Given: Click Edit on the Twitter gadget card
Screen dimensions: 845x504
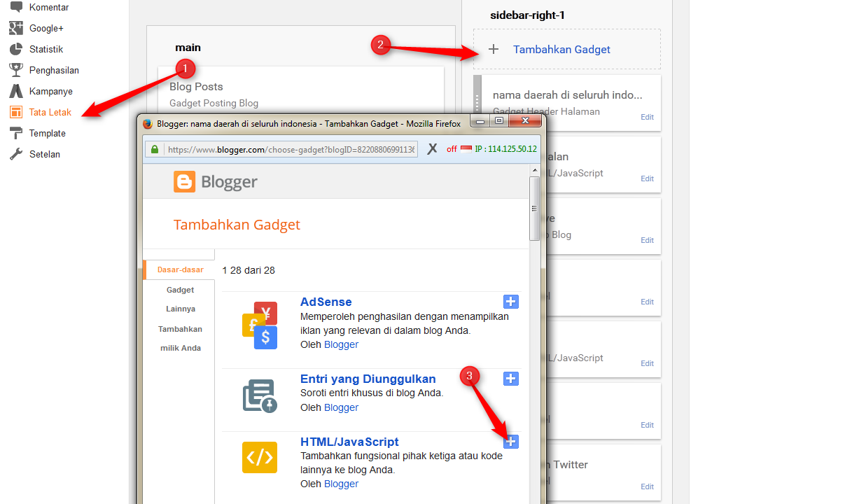Looking at the screenshot, I should pos(647,486).
